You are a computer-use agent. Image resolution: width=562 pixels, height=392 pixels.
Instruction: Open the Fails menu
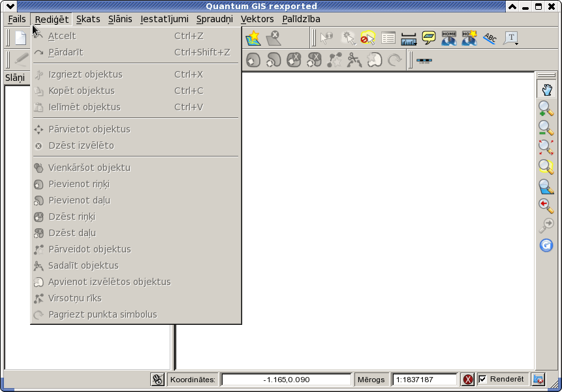pos(17,19)
